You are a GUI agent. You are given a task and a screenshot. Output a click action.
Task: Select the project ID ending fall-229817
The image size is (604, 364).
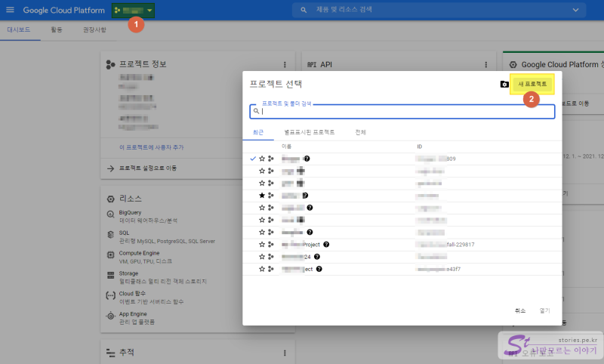pyautogui.click(x=445, y=245)
